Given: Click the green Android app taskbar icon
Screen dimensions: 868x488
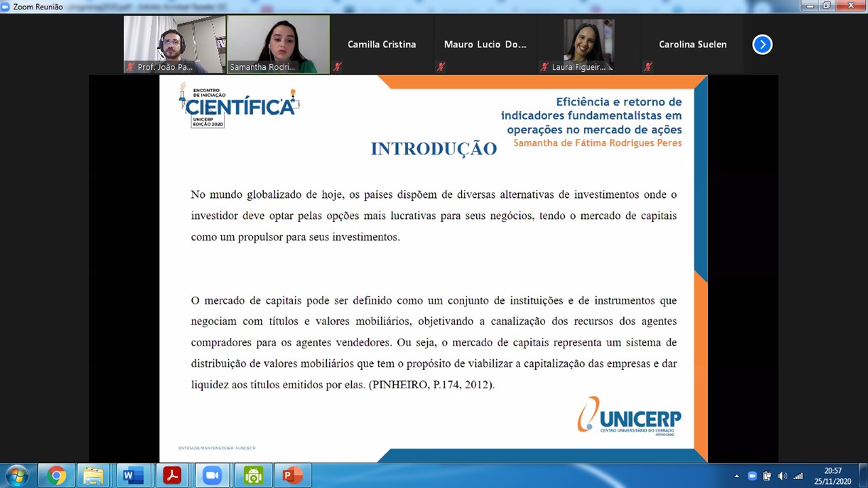Looking at the screenshot, I should 253,476.
